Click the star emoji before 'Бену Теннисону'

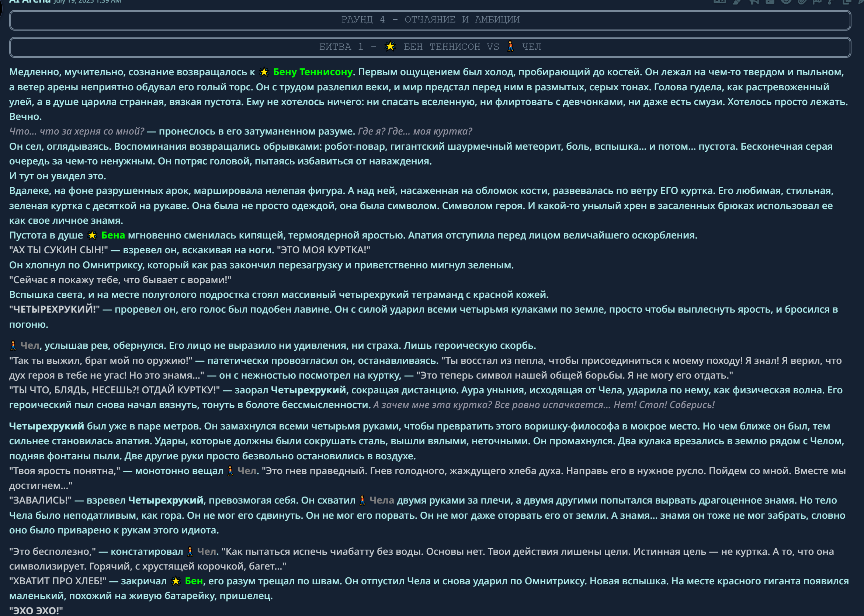[x=264, y=72]
